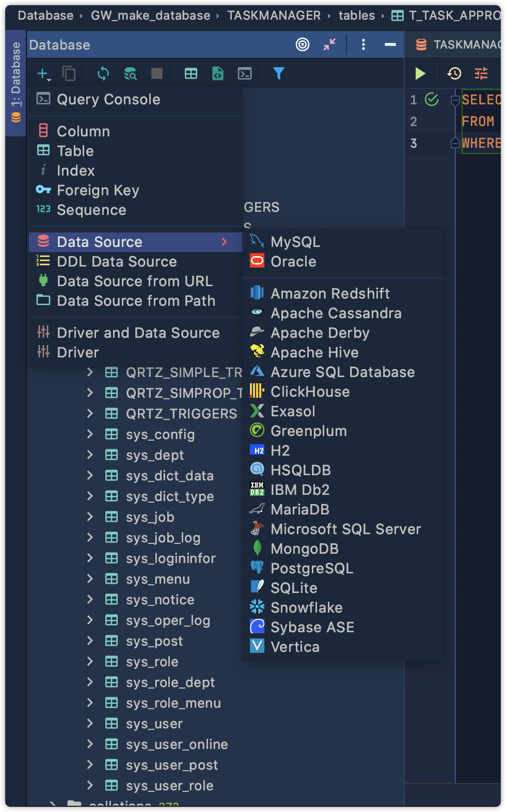The width and height of the screenshot is (506, 812).
Task: Select Sequence menu entry
Action: point(135,210)
